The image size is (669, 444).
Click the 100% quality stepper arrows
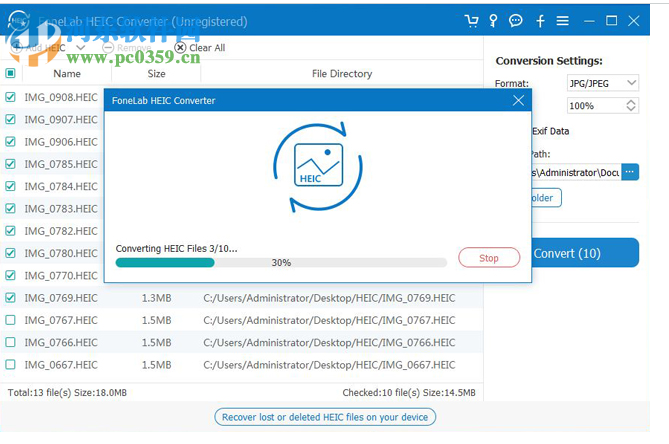631,105
